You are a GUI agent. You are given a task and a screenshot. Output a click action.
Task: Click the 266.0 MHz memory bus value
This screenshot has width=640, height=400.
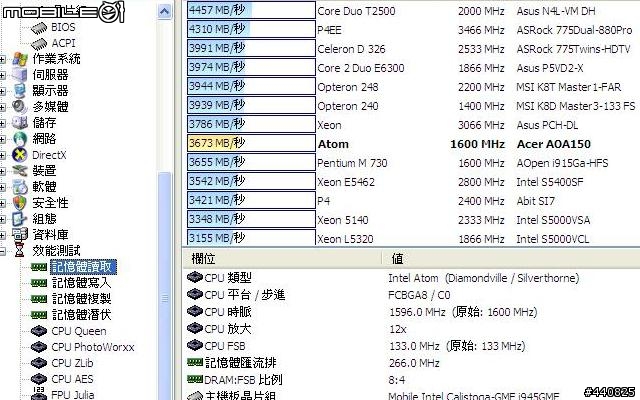(x=414, y=363)
